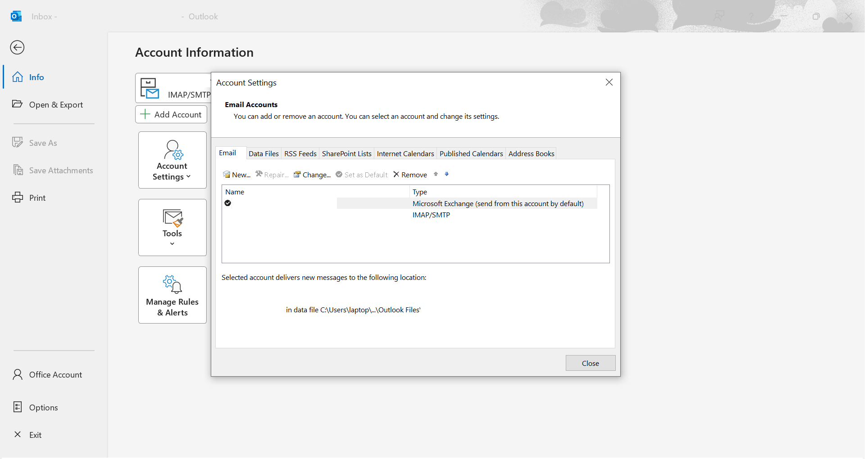The height and width of the screenshot is (459, 868).
Task: Click the Save As icon
Action: point(18,142)
